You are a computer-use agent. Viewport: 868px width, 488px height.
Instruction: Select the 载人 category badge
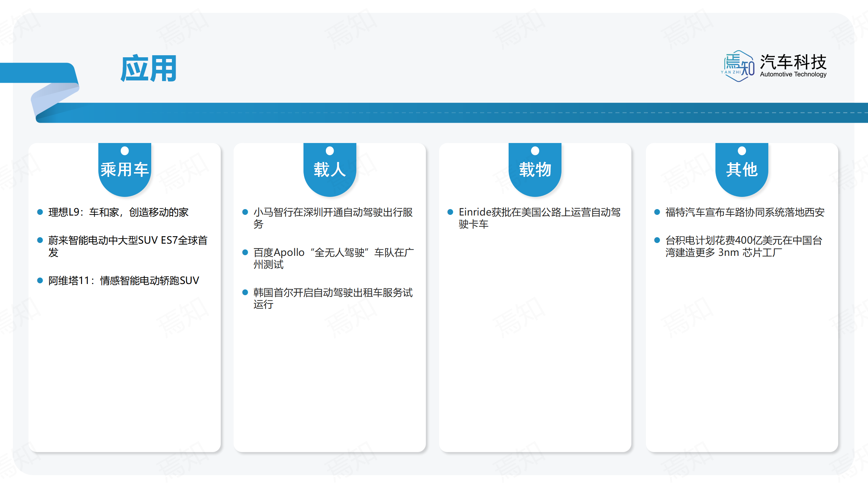(330, 169)
